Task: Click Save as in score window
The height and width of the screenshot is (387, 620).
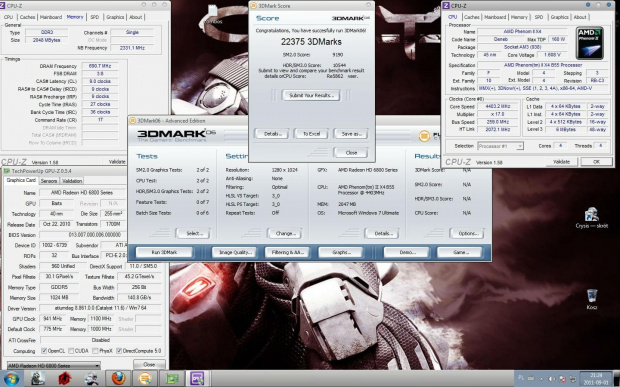Action: pyautogui.click(x=351, y=134)
